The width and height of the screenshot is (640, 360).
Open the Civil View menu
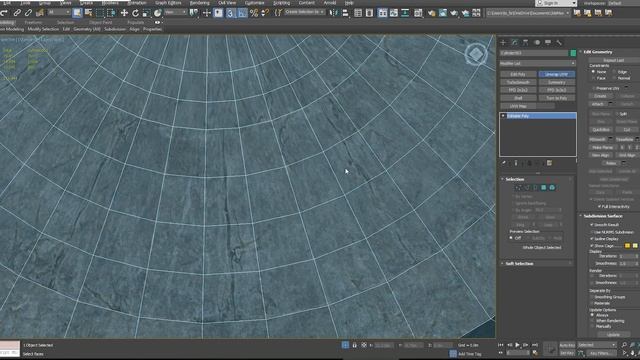pyautogui.click(x=227, y=3)
